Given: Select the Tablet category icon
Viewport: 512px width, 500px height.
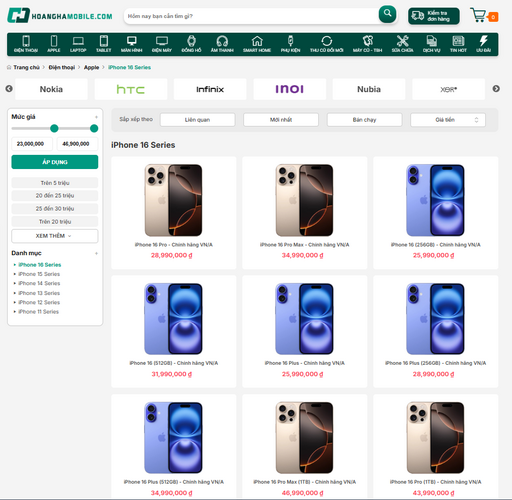Looking at the screenshot, I should [104, 44].
